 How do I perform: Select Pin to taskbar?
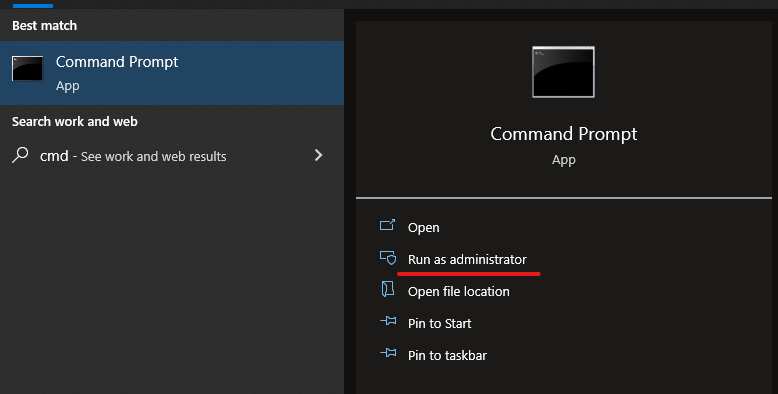[x=447, y=355]
